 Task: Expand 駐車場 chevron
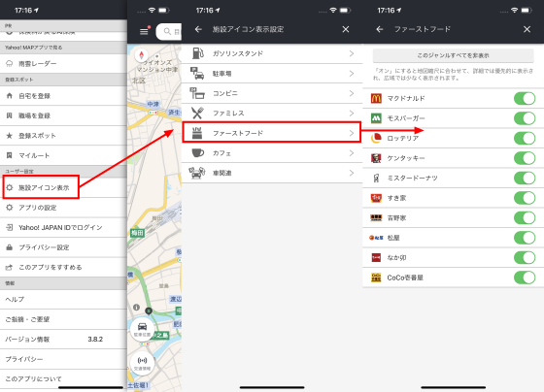(x=352, y=73)
